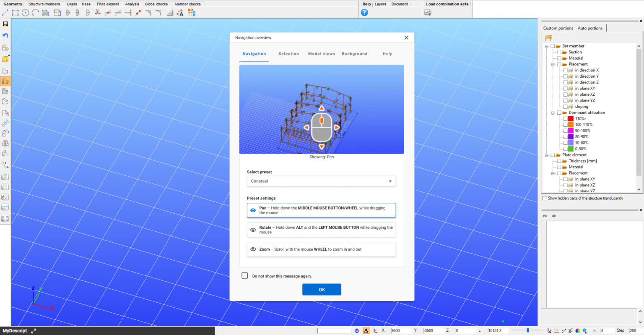
Task: Open the Auto portions tab
Action: tap(590, 28)
